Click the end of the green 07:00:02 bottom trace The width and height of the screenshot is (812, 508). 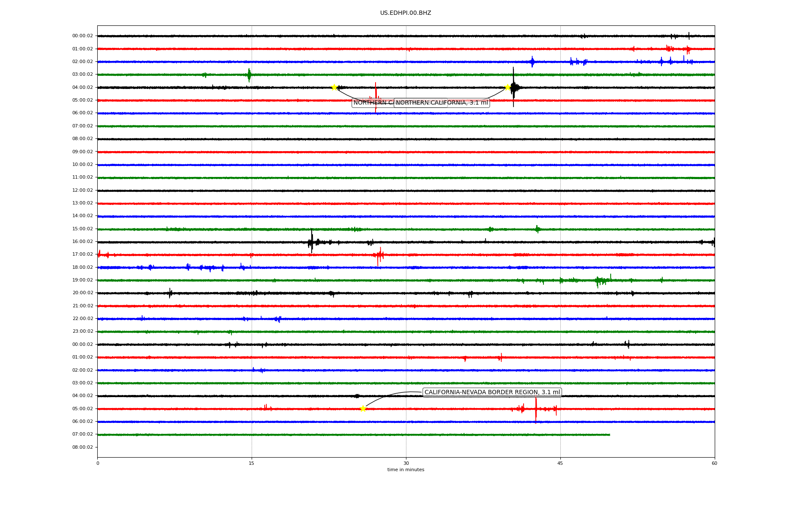(x=609, y=435)
